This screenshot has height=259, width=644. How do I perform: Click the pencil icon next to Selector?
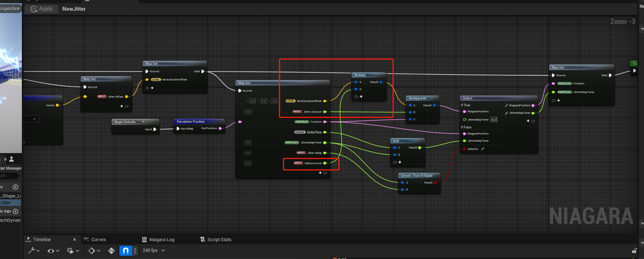[x=483, y=149]
